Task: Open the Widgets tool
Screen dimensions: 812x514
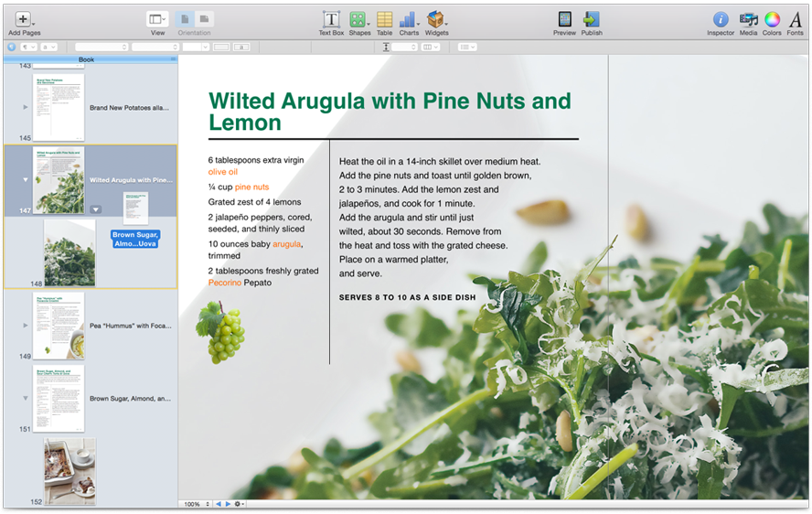Action: tap(436, 20)
